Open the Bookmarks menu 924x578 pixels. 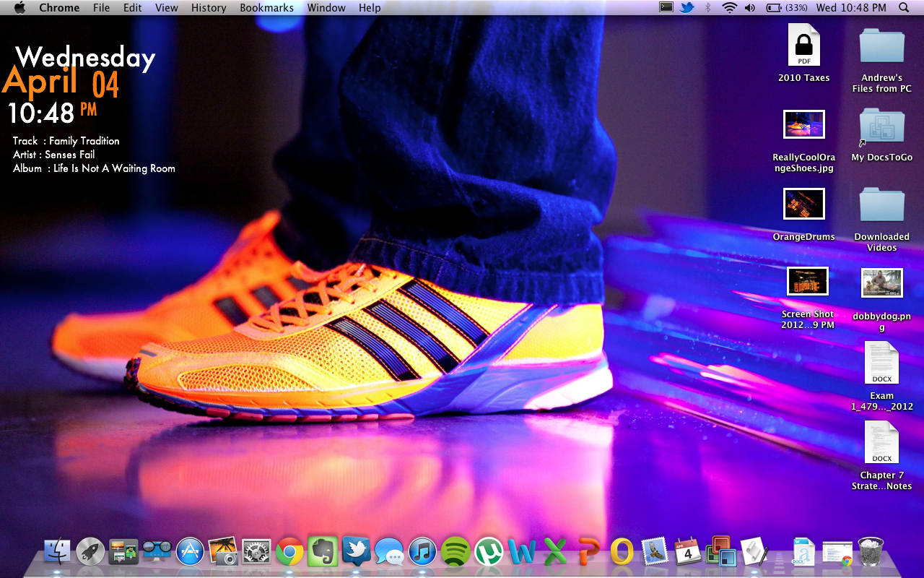pos(266,8)
